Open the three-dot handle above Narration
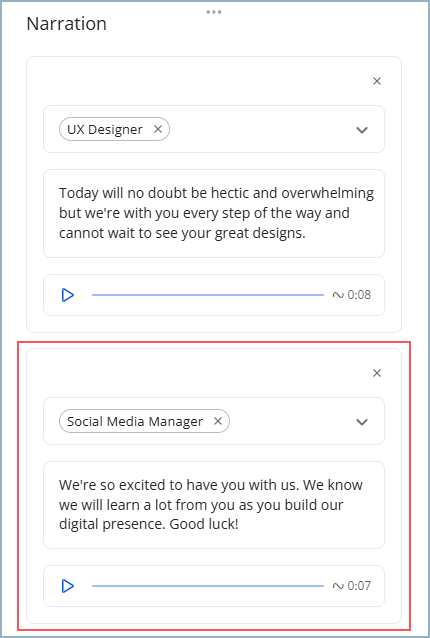Viewport: 430px width, 638px height. (x=214, y=12)
